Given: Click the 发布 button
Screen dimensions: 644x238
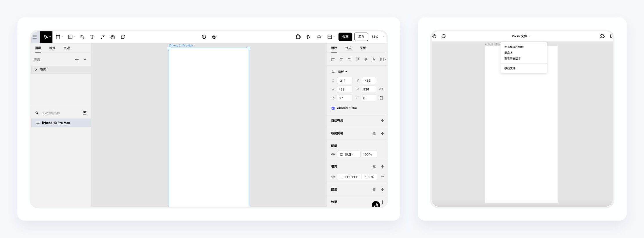Looking at the screenshot, I should 361,37.
